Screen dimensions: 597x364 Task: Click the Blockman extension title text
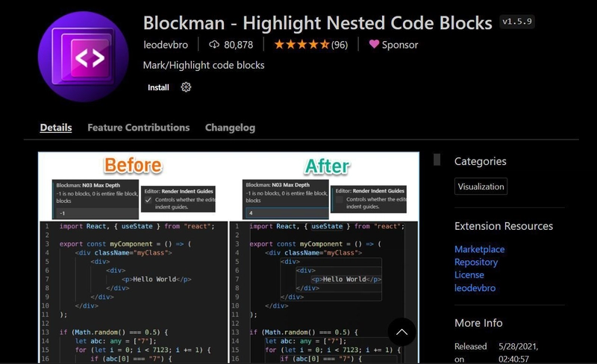pyautogui.click(x=318, y=23)
